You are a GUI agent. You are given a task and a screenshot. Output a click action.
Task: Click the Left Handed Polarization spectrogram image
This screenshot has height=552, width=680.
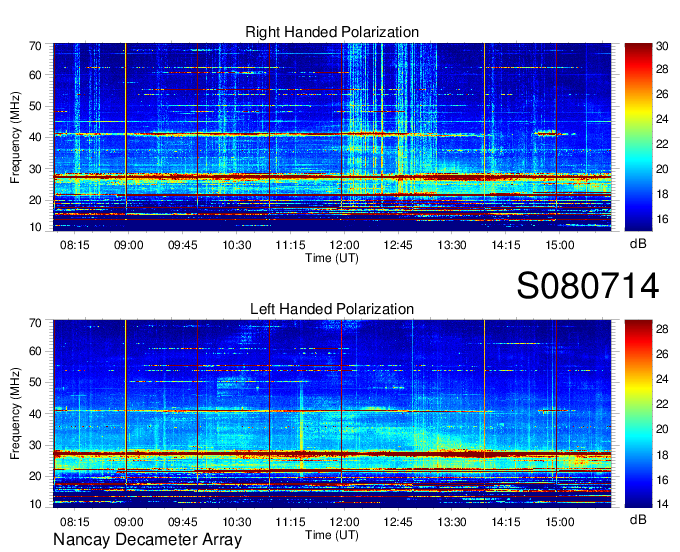(332, 414)
